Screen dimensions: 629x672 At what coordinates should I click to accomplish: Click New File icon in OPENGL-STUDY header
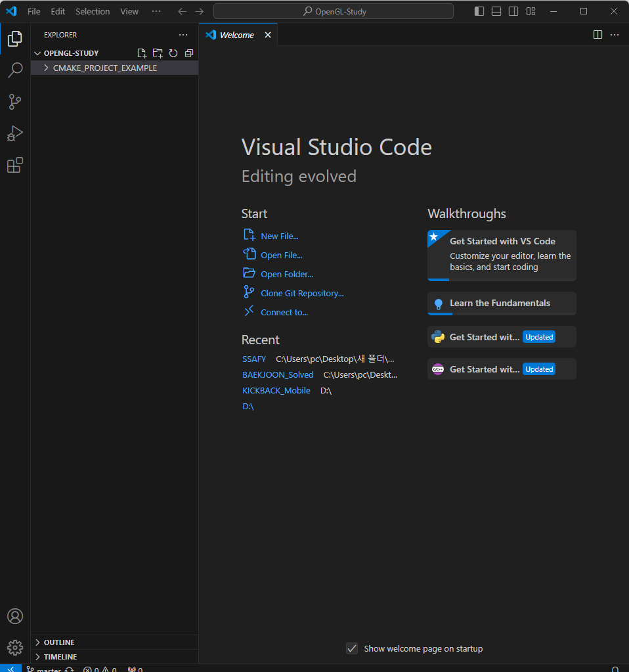pos(142,53)
